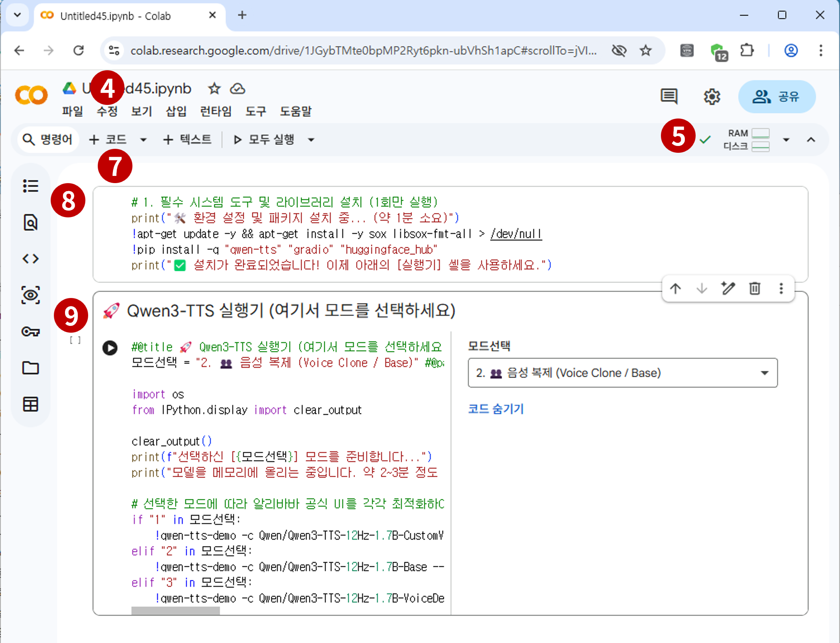The width and height of the screenshot is (840, 643).
Task: Run all cells with 모두 실행
Action: pos(264,139)
